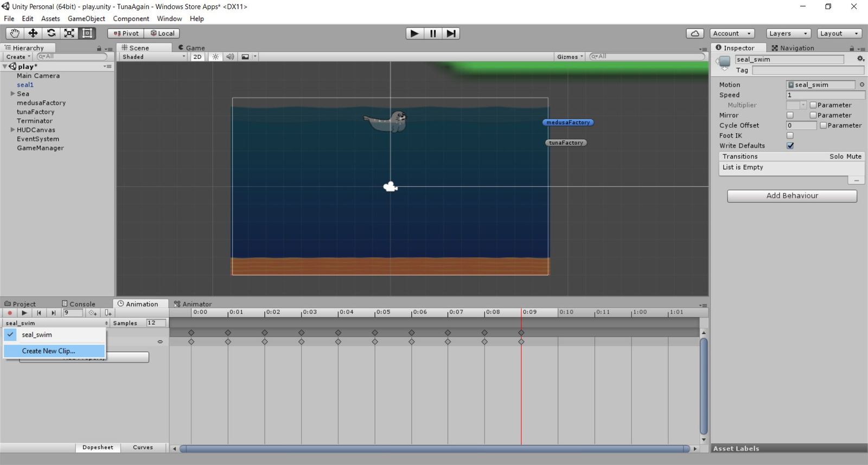Image resolution: width=868 pixels, height=465 pixels.
Task: Switch to the Game tab
Action: (x=192, y=48)
